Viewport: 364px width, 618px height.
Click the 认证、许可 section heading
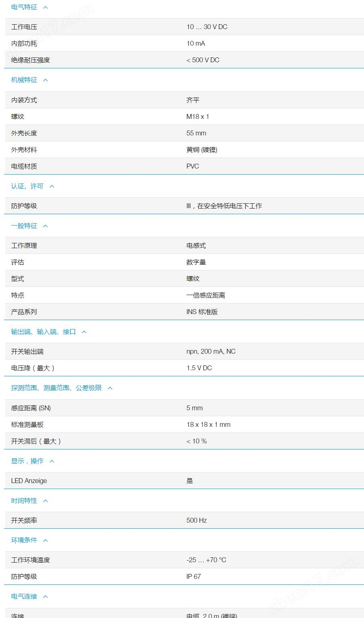click(x=27, y=186)
